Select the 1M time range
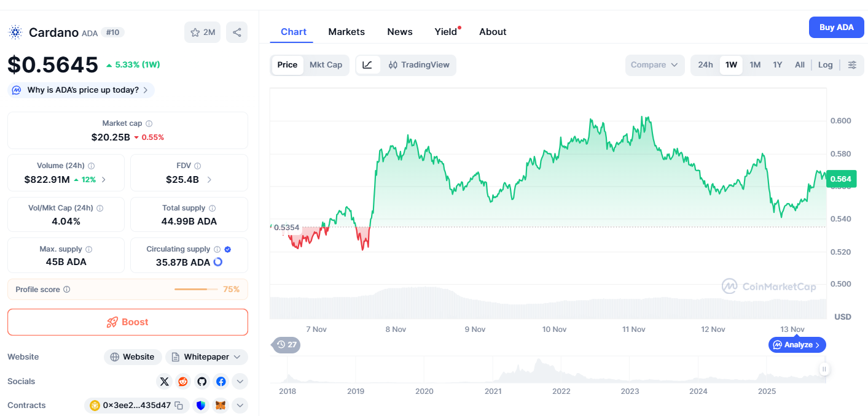This screenshot has height=416, width=868. click(755, 65)
